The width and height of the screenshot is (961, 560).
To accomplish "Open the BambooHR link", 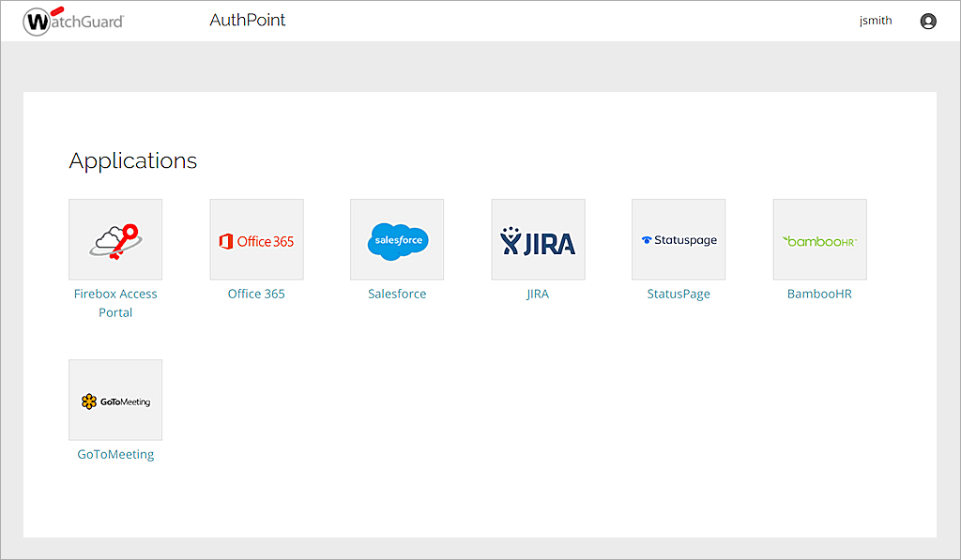I will [x=819, y=293].
